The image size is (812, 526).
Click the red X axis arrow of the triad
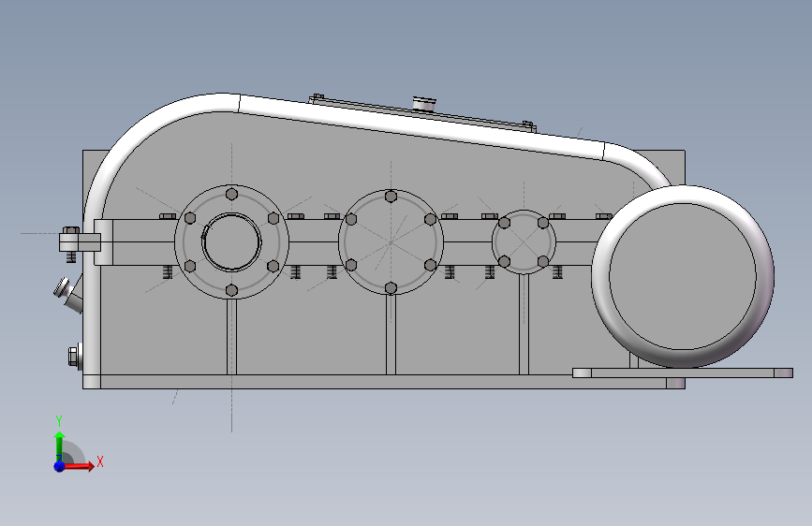79,466
